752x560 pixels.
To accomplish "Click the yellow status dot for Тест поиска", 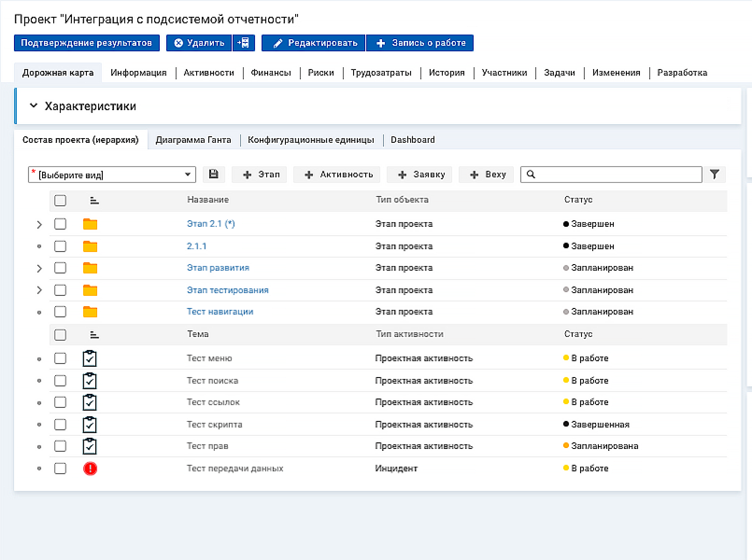I will [566, 380].
